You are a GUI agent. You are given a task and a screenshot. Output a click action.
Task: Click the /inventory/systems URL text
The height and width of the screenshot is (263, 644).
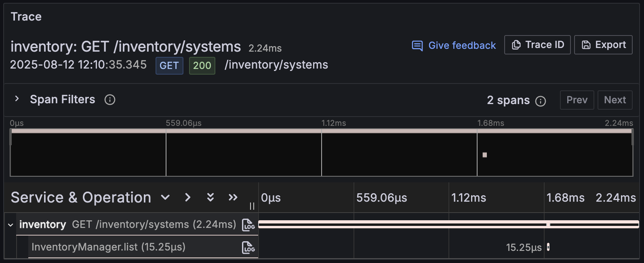pyautogui.click(x=276, y=65)
